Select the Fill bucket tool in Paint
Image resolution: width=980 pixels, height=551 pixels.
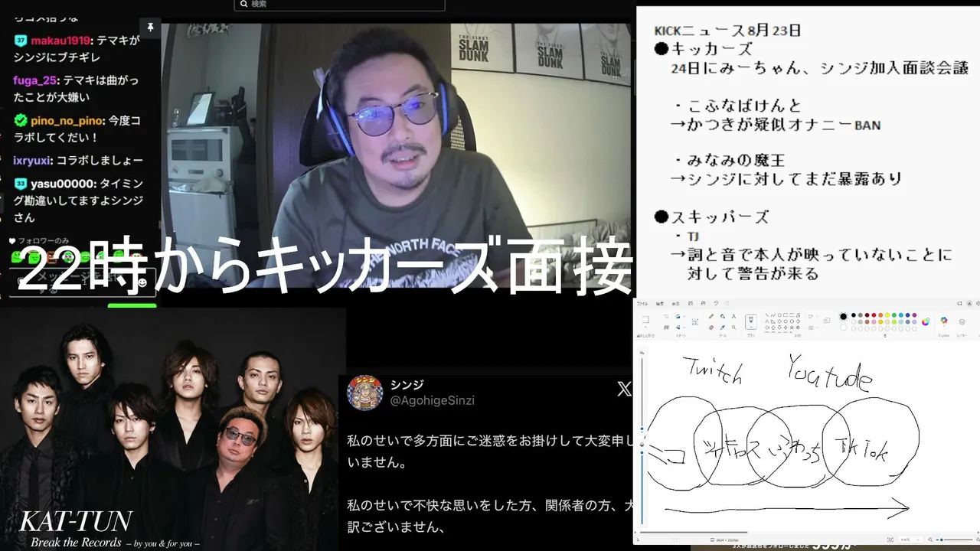[x=723, y=316]
